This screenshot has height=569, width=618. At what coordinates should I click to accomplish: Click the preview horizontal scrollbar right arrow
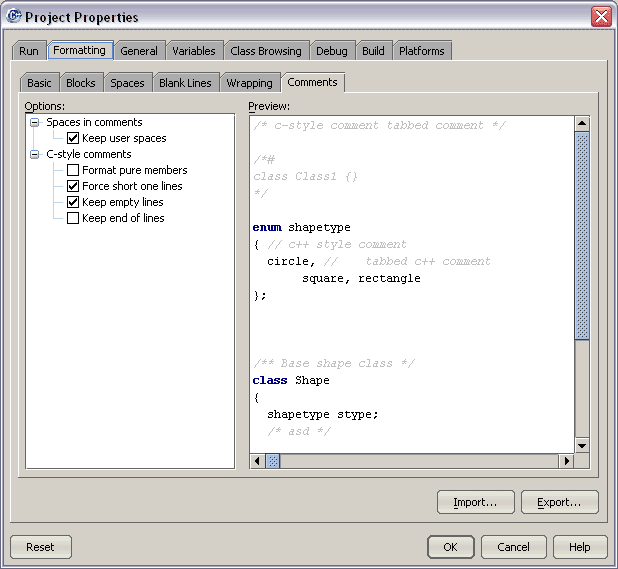pyautogui.click(x=566, y=461)
